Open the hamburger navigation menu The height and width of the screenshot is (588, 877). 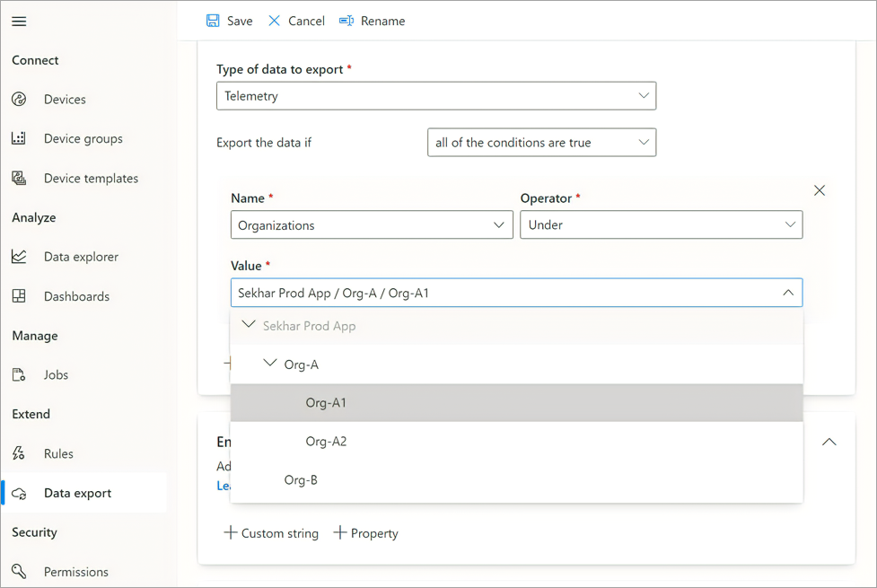coord(19,22)
